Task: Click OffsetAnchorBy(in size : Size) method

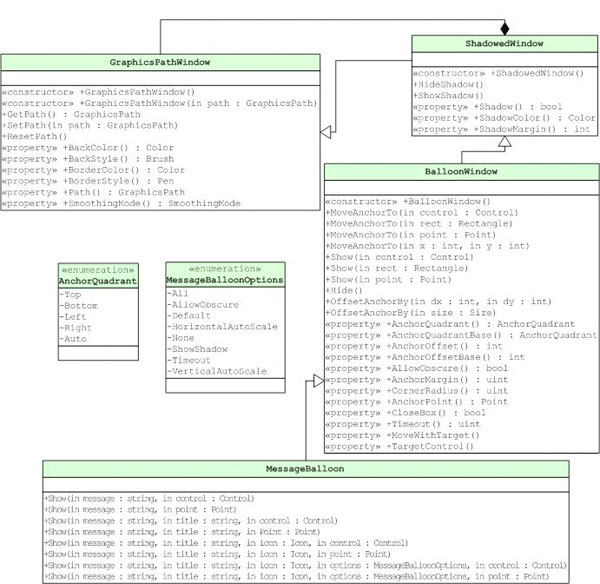Action: [x=411, y=313]
